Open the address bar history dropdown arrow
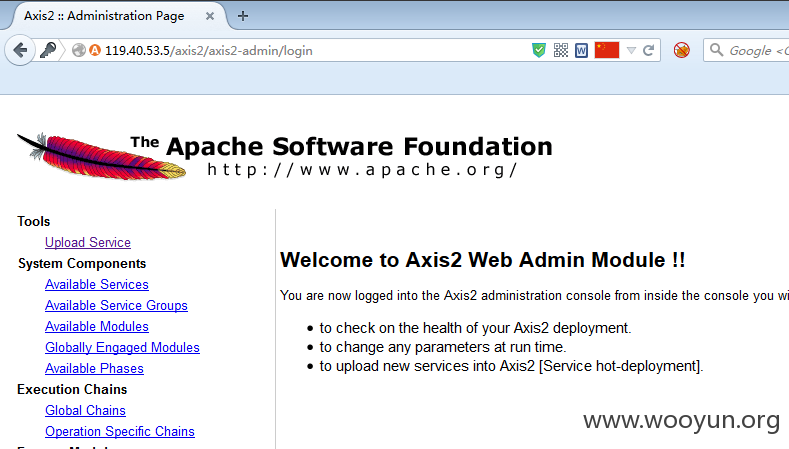 (x=631, y=50)
